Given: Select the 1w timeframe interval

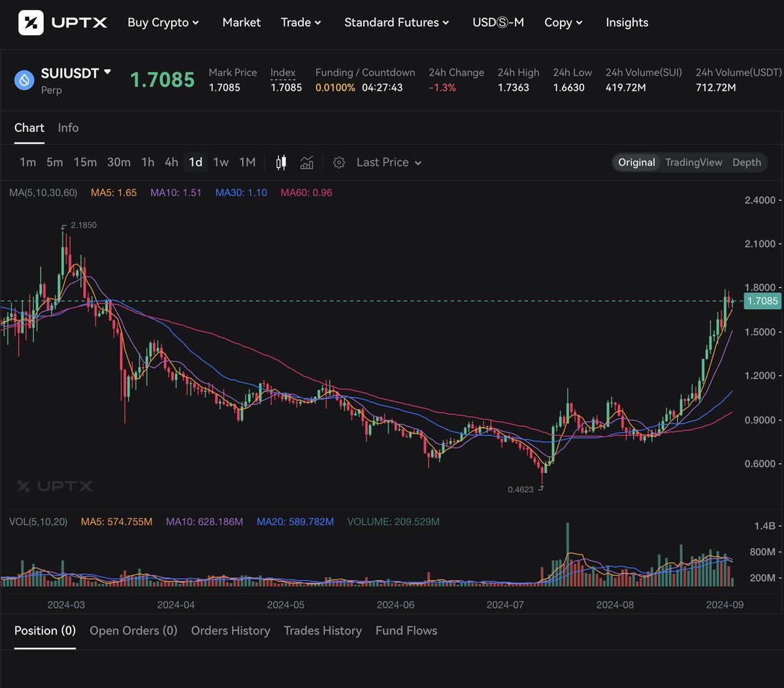Looking at the screenshot, I should 221,162.
